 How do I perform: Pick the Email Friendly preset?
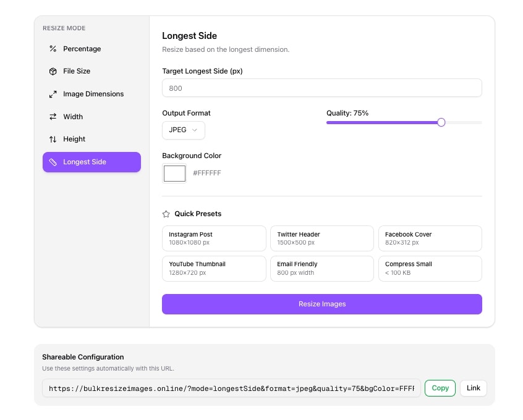pyautogui.click(x=322, y=268)
